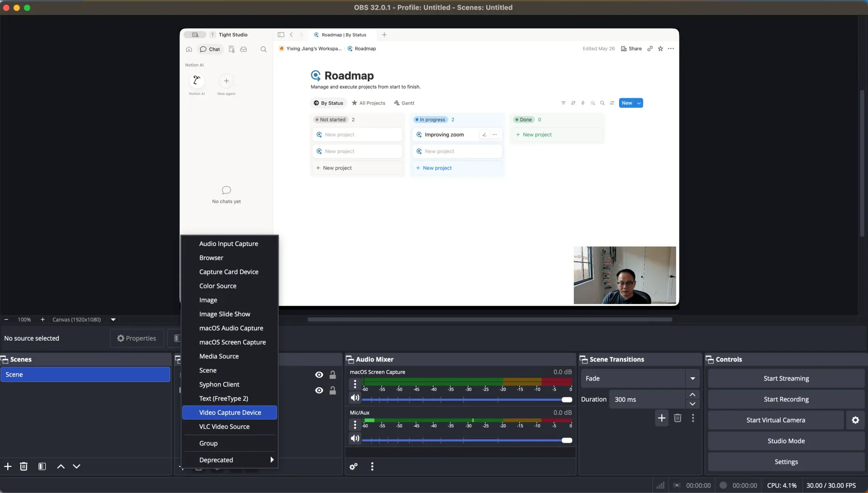868x493 pixels.
Task: Mute Mic/Aux speaker icon
Action: coord(355,438)
